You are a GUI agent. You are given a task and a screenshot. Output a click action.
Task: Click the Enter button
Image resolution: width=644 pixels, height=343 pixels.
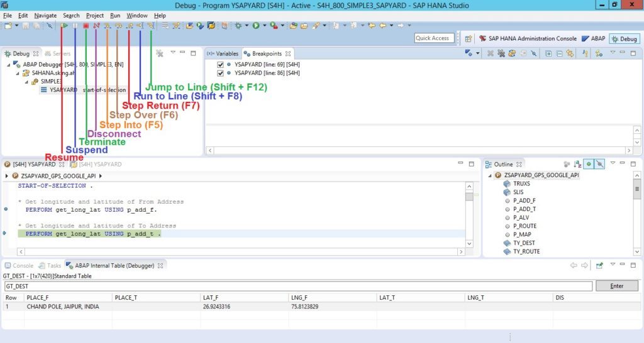click(617, 286)
